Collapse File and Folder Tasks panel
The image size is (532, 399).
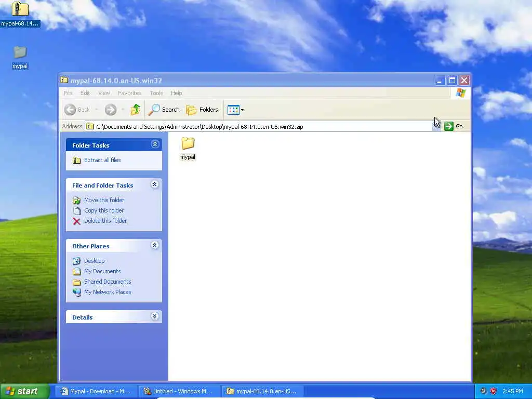[154, 184]
